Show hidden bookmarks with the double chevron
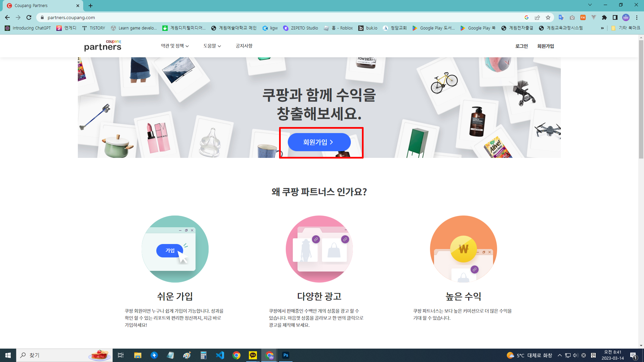 pos(602,28)
